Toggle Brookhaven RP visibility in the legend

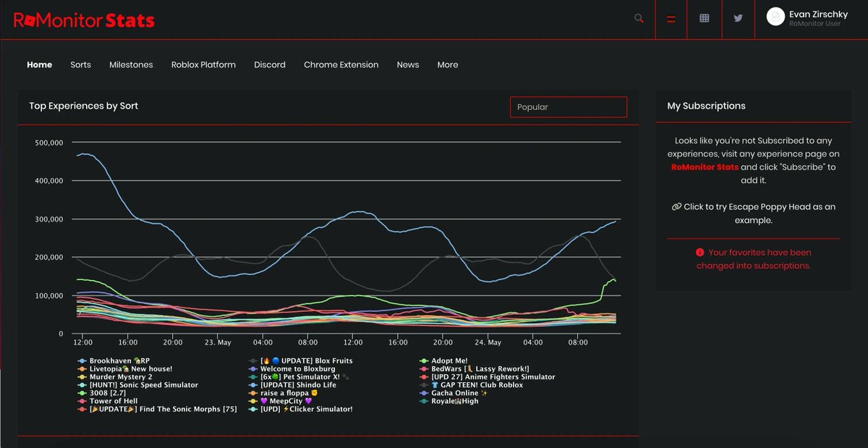(x=116, y=360)
